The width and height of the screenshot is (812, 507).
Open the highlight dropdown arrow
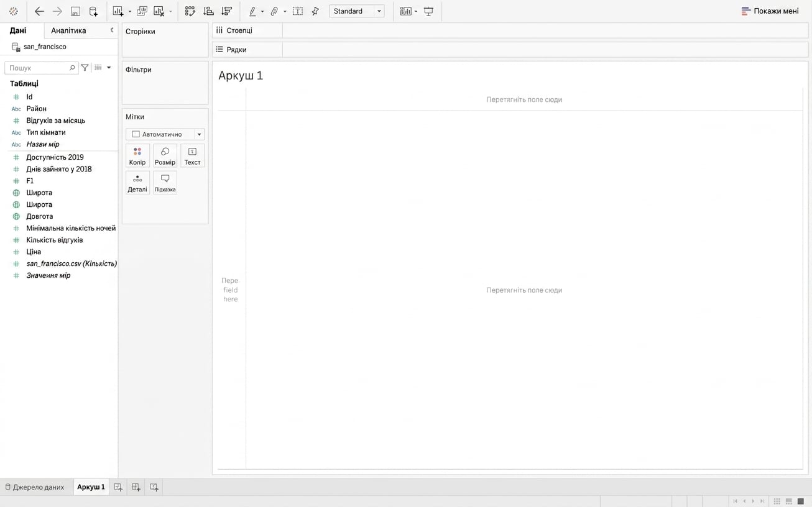pos(262,12)
